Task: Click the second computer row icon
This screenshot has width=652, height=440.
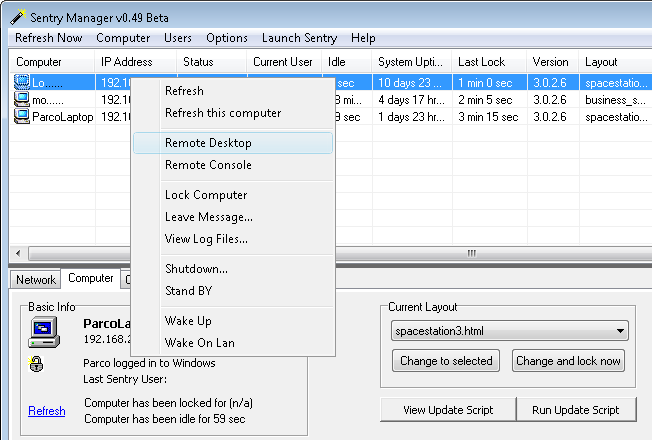Action: 22,99
